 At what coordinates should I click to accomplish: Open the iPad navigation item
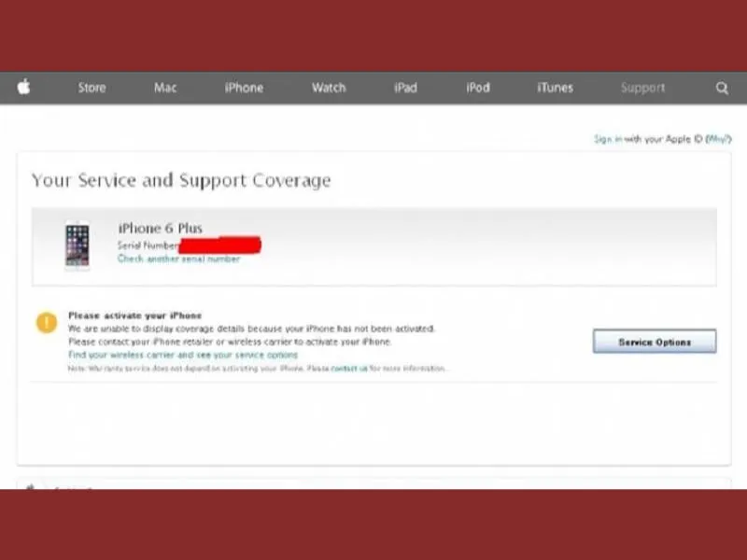405,88
